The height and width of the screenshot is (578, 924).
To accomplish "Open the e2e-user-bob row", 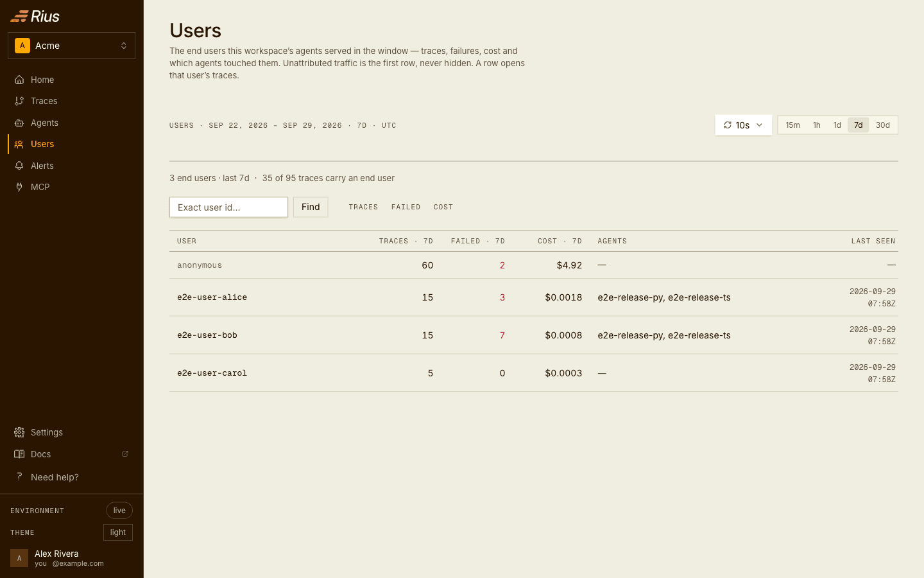I will 534,335.
